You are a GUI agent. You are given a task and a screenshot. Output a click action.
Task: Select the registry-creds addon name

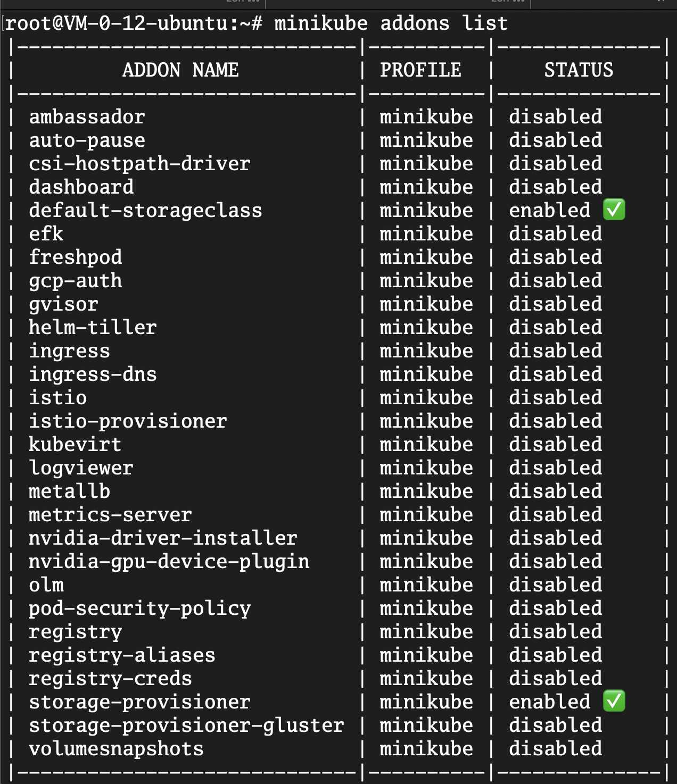pyautogui.click(x=110, y=679)
